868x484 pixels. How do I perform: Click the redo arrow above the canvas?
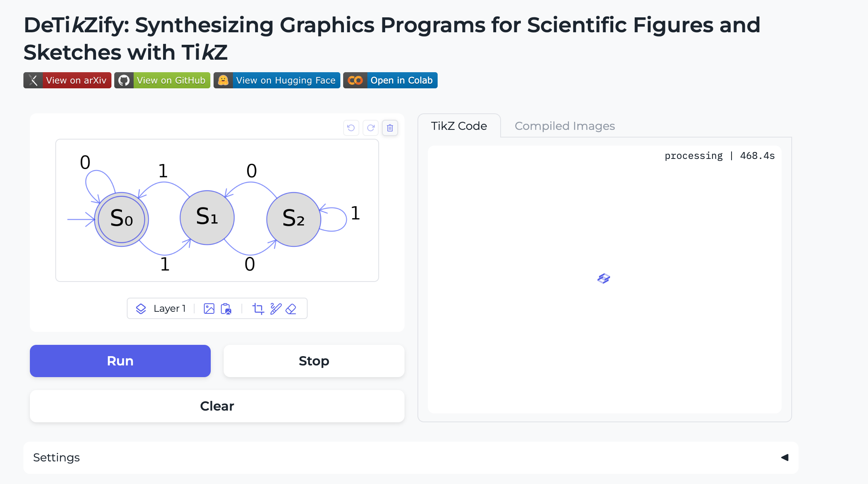point(371,128)
